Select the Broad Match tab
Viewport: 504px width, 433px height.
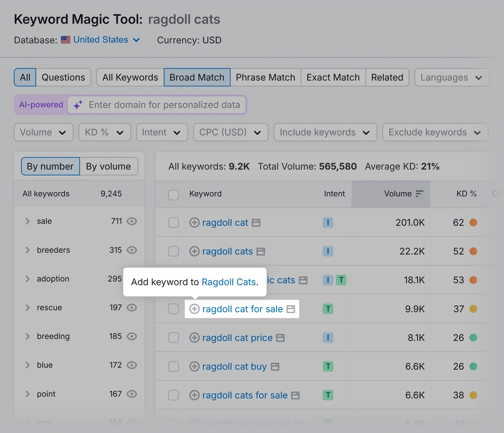coord(197,78)
